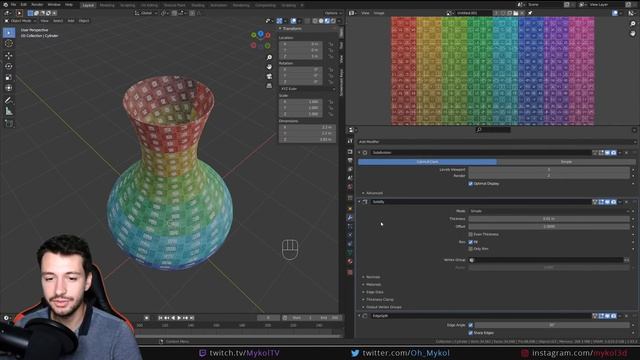Toggle the Optimal Display checkbox
Screen dimensions: 640x360
471,184
